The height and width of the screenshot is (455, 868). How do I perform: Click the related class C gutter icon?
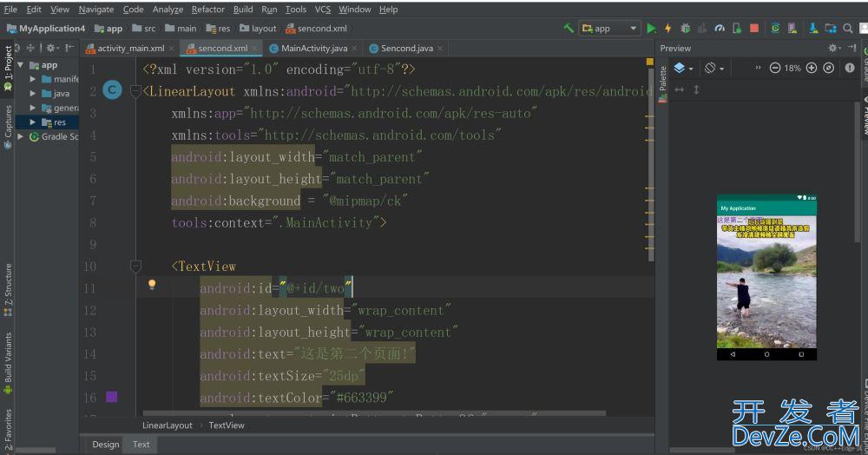tap(112, 89)
